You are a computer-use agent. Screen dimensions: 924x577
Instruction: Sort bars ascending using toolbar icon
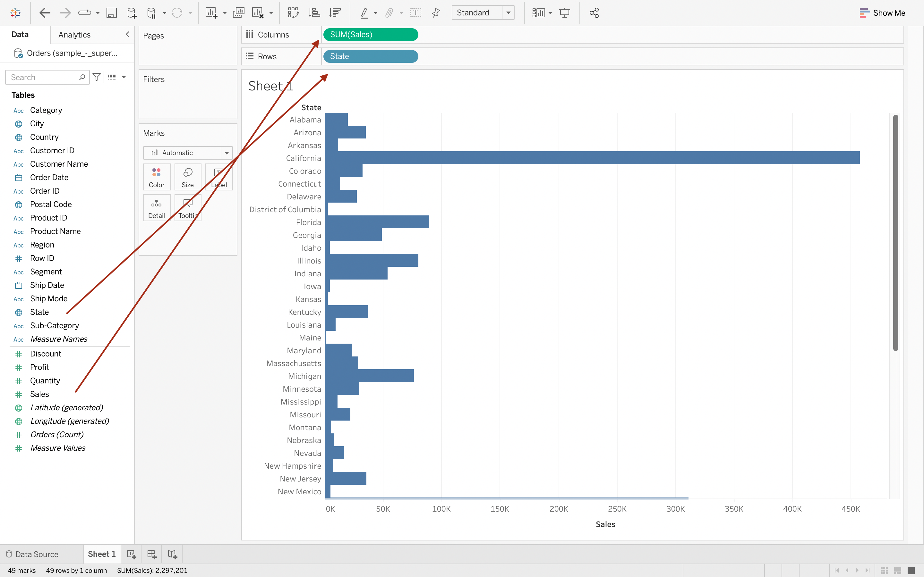tap(314, 13)
